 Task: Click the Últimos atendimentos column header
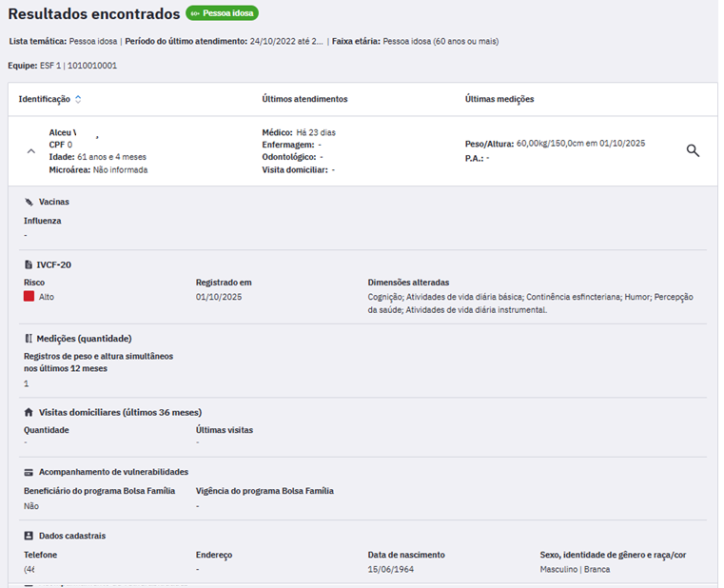304,99
